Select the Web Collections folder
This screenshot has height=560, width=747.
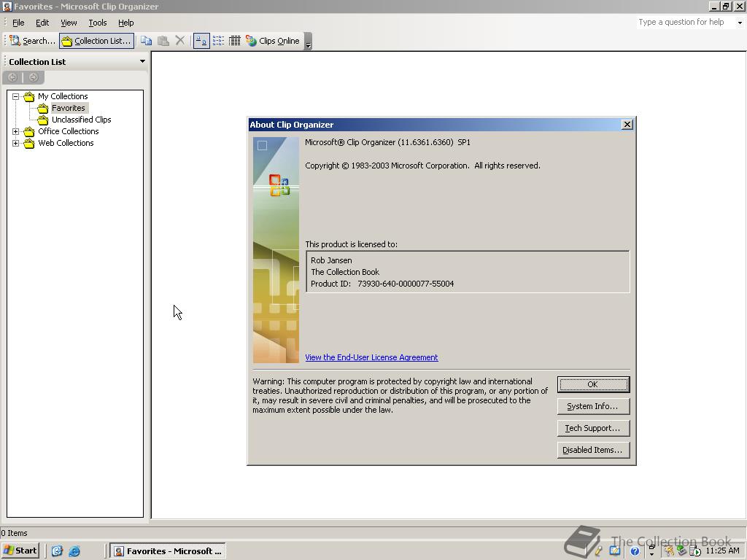coord(66,143)
